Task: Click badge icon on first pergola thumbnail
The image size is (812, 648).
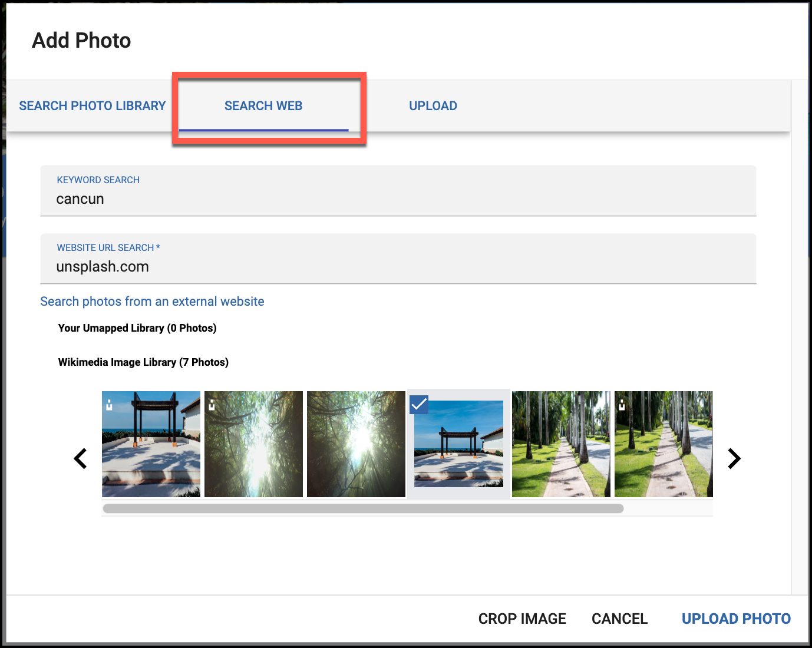Action: 109,405
